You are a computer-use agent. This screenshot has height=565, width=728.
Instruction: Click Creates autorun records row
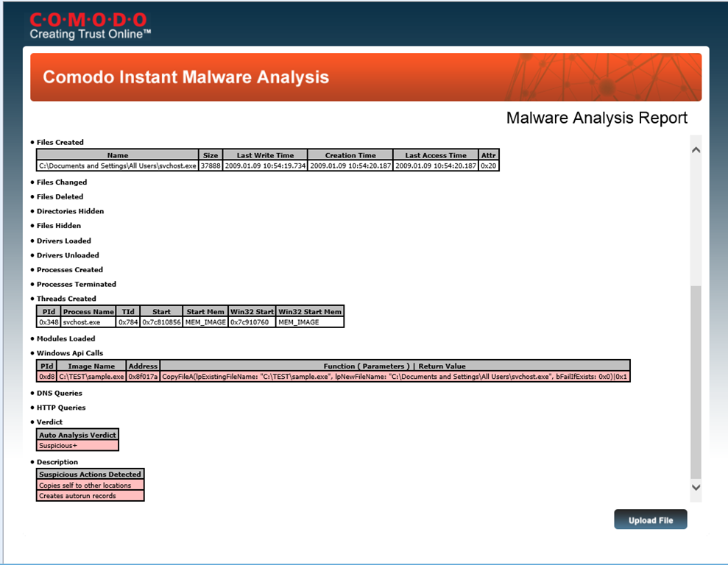pyautogui.click(x=90, y=495)
